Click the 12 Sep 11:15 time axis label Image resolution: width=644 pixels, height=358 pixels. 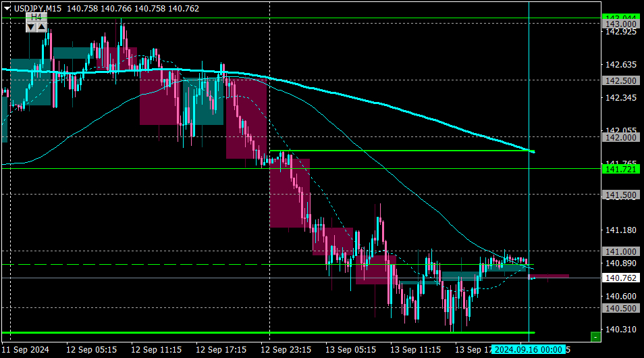[156, 350]
